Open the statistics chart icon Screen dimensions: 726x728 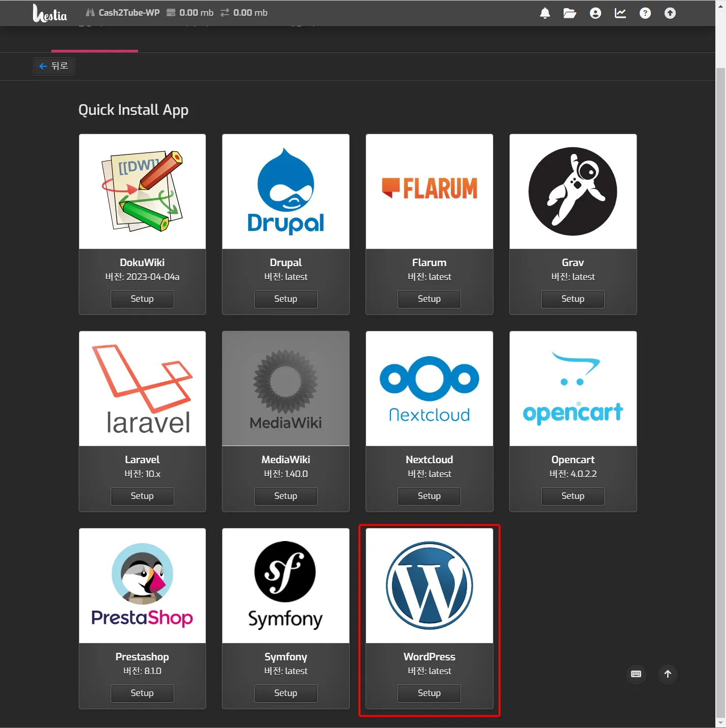(620, 13)
